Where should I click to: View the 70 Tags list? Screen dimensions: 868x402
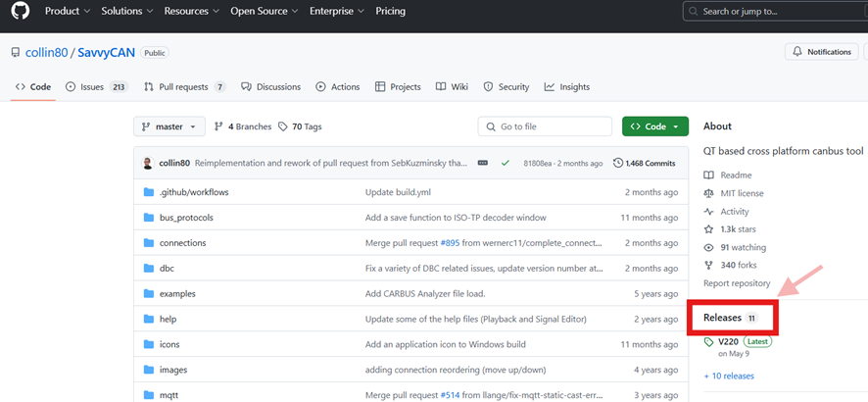[300, 126]
